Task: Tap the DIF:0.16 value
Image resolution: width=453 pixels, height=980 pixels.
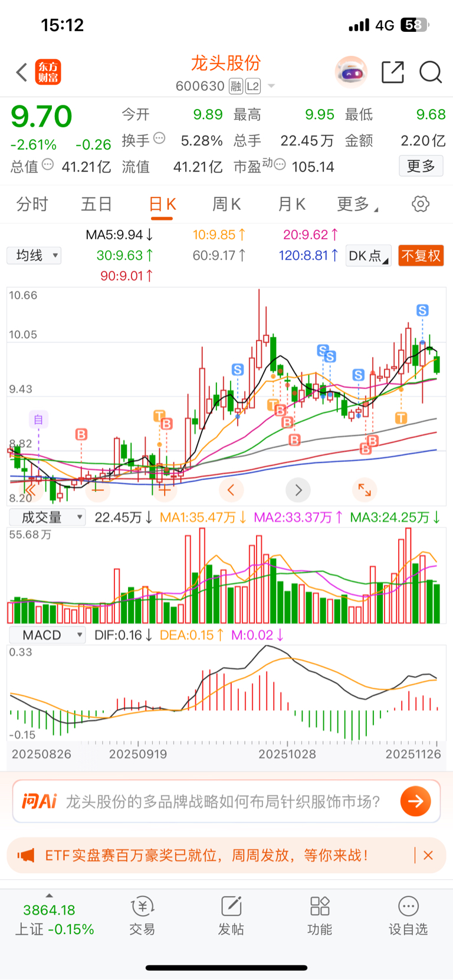Action: tap(123, 635)
